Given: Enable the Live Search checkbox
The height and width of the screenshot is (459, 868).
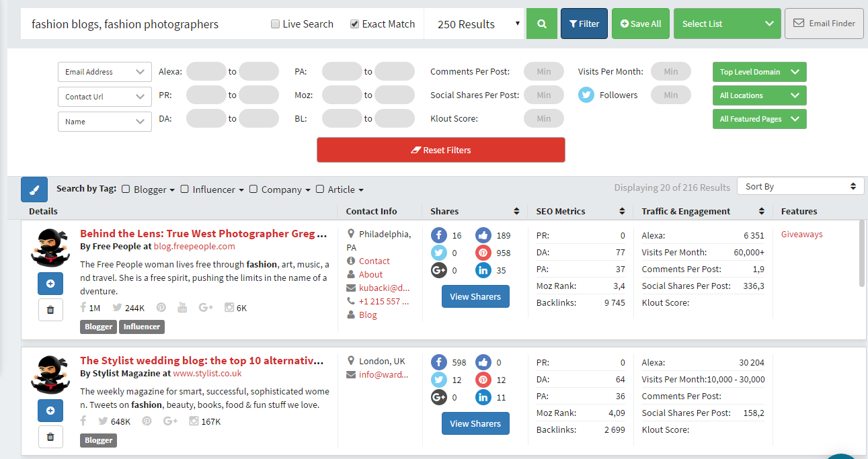Looking at the screenshot, I should [275, 23].
